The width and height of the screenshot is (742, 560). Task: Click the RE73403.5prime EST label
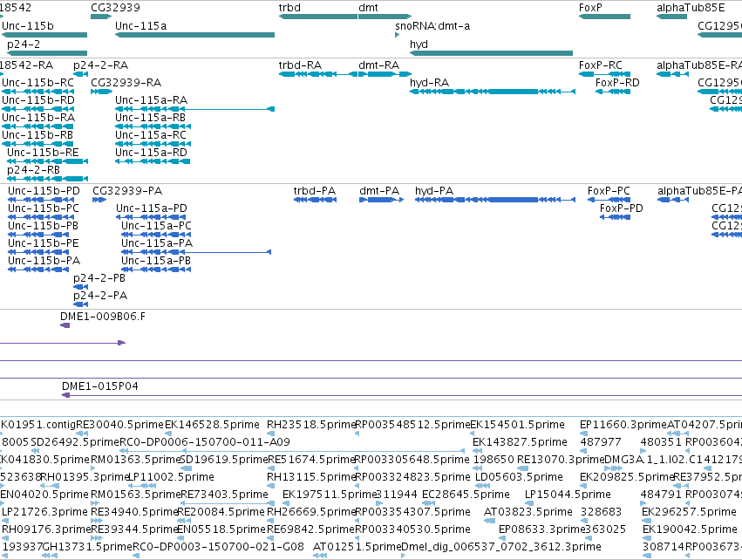tap(224, 495)
